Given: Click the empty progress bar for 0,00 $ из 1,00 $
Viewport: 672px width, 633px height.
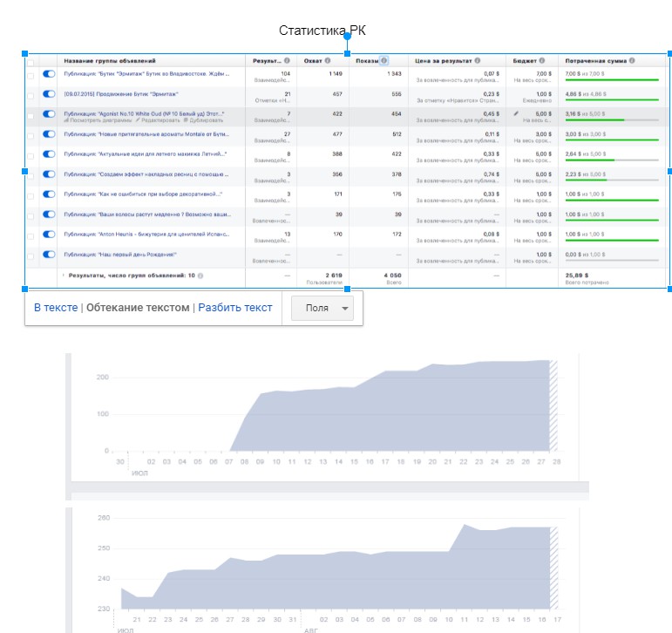Looking at the screenshot, I should (x=612, y=261).
